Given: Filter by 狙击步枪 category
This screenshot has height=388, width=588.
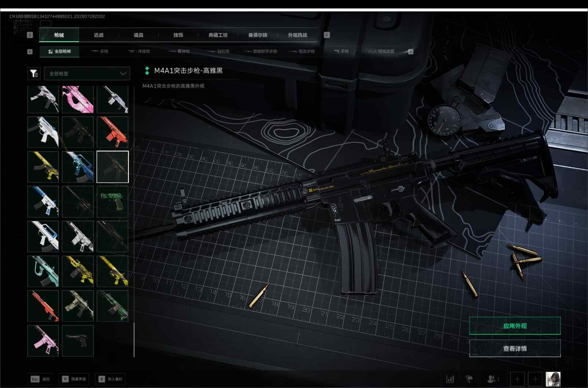Looking at the screenshot, I should pyautogui.click(x=302, y=51).
